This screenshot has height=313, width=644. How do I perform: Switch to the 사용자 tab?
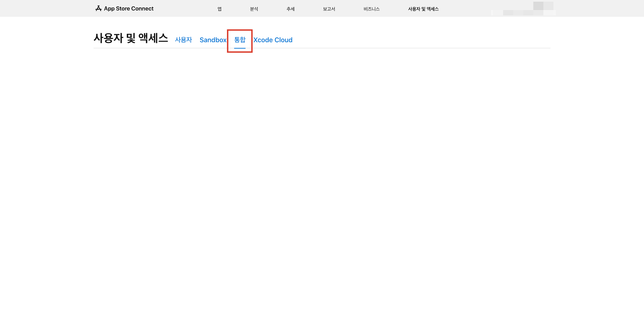(183, 40)
